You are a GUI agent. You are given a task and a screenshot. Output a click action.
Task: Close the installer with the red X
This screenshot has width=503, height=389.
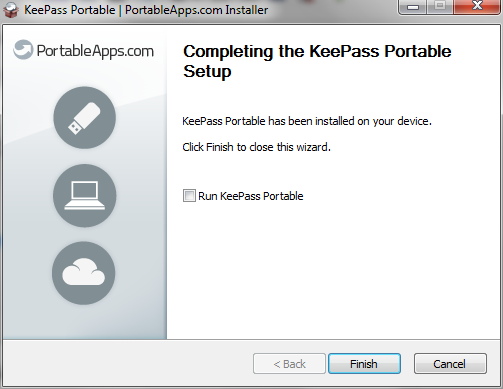coord(477,7)
